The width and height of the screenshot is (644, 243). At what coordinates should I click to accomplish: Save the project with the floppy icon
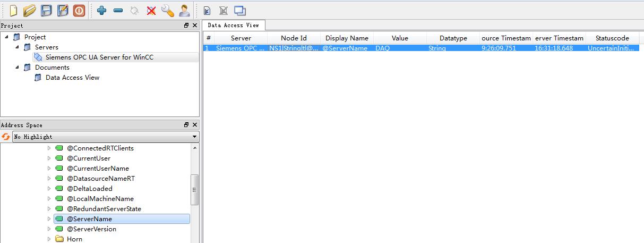coord(47,10)
